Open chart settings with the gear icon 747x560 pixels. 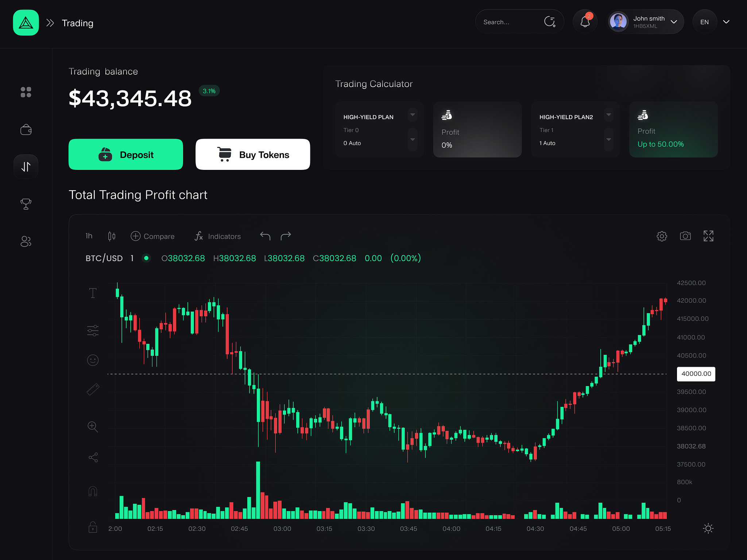coord(662,236)
